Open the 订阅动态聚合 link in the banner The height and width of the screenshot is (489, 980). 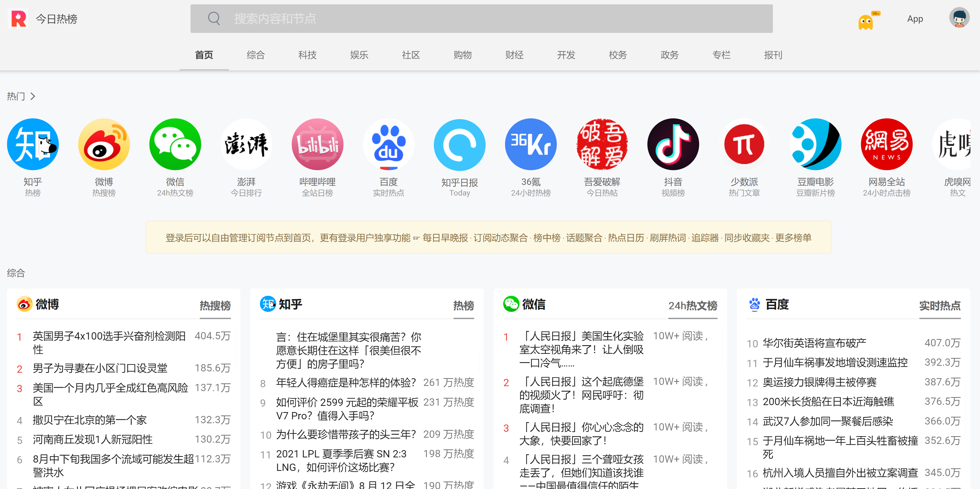(501, 238)
